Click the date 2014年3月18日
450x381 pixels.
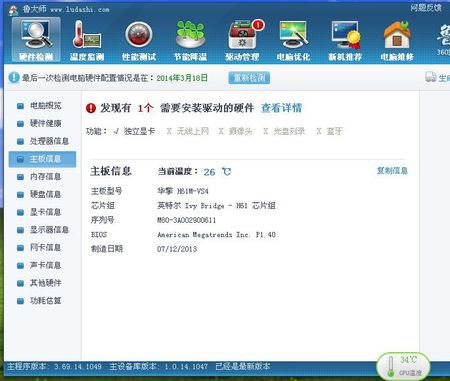pos(182,78)
